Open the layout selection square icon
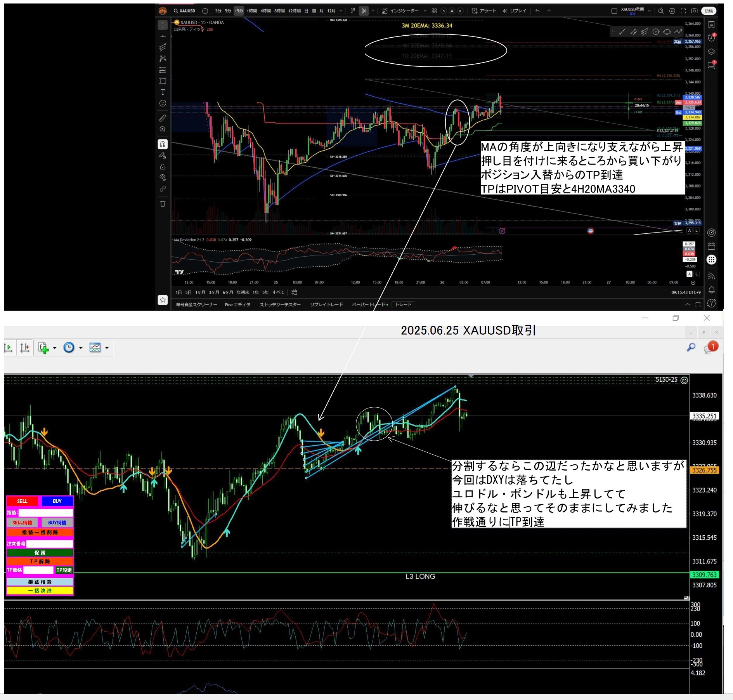The width and height of the screenshot is (733, 700). coord(614,11)
